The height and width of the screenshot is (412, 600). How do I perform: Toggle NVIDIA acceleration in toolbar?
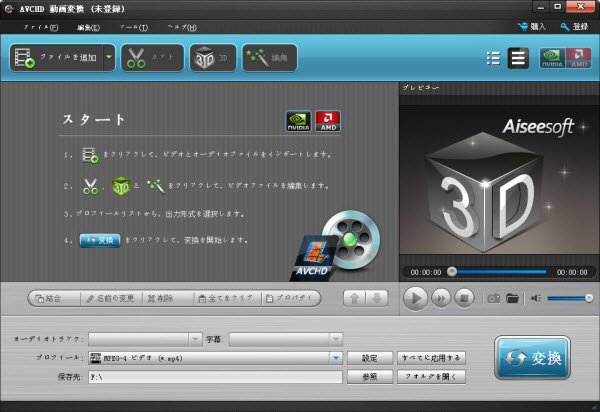pos(552,58)
